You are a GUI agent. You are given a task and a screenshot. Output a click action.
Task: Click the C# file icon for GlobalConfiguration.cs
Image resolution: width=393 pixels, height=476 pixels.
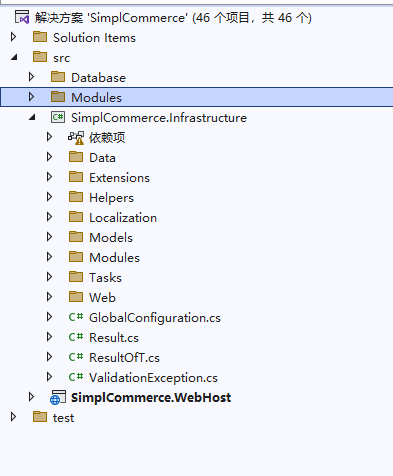tap(76, 317)
